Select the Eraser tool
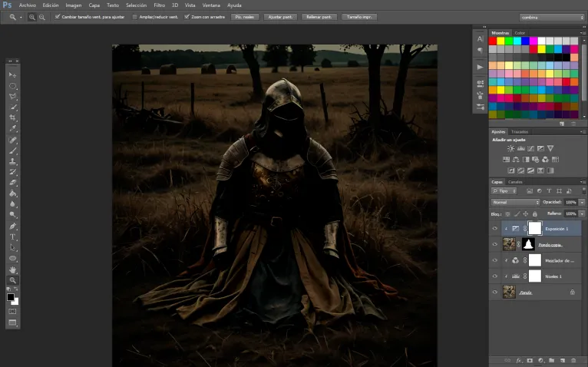Image resolution: width=588 pixels, height=367 pixels. click(12, 183)
